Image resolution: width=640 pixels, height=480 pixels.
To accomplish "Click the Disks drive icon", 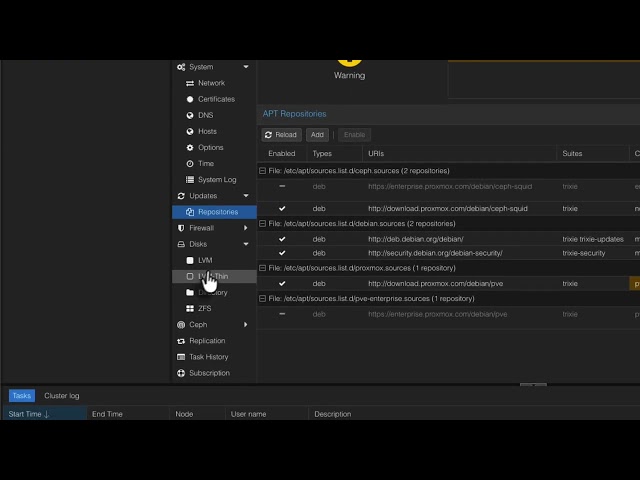I will [181, 244].
